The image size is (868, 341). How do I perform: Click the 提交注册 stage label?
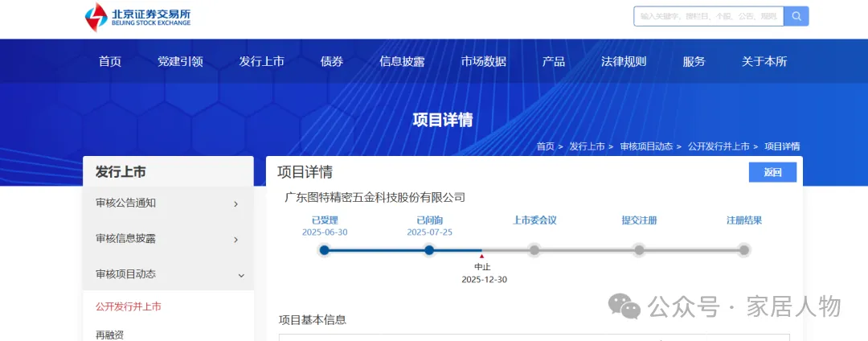[640, 220]
